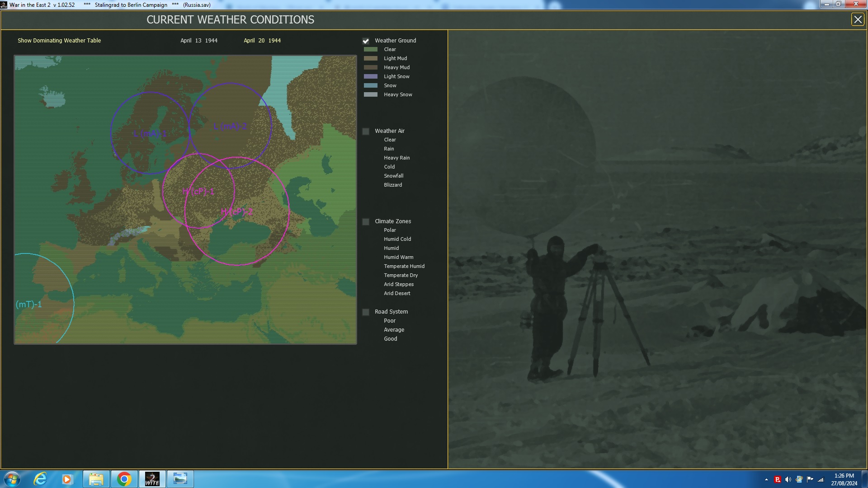Open Windows Media Player taskbar icon

pos(67,479)
